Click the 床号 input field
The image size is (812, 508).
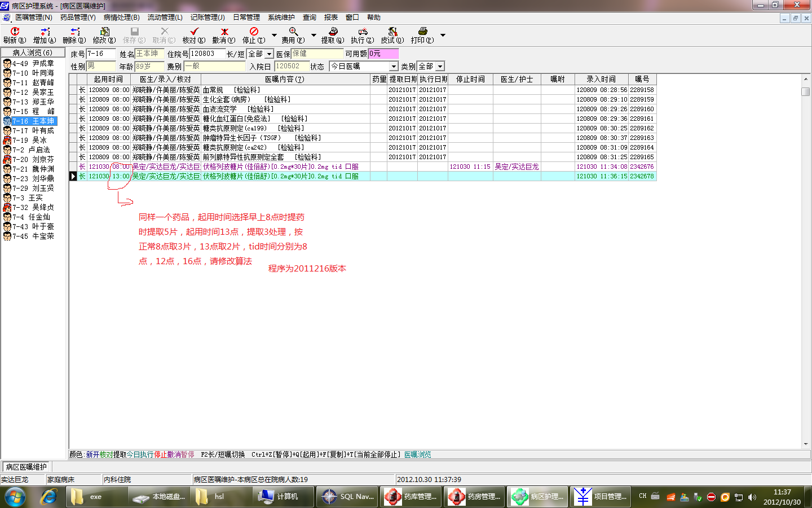point(101,54)
